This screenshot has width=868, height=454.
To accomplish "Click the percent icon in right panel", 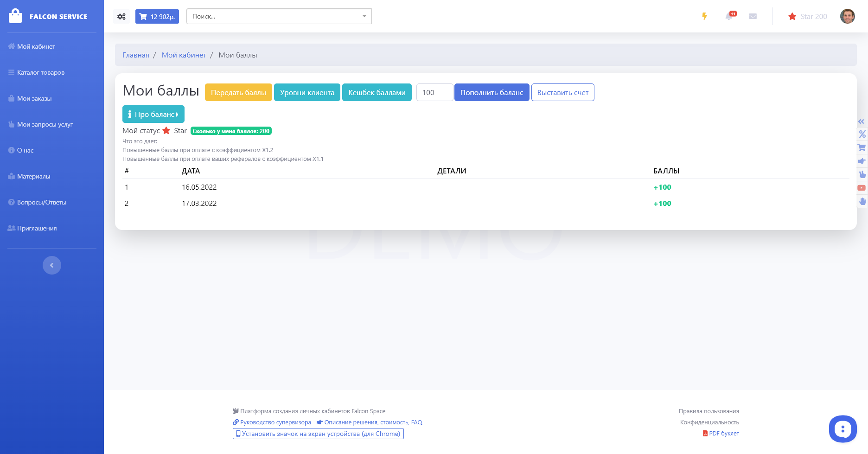I will (862, 134).
